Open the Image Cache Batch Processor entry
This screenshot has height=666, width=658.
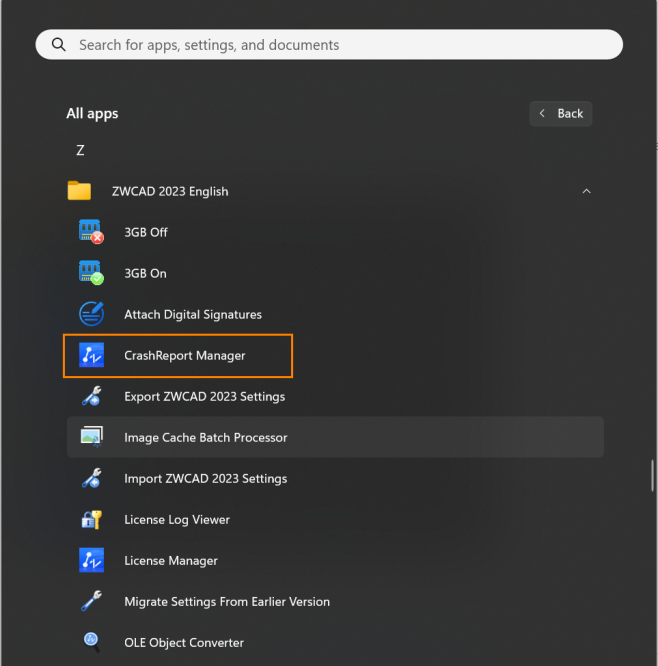coord(335,437)
